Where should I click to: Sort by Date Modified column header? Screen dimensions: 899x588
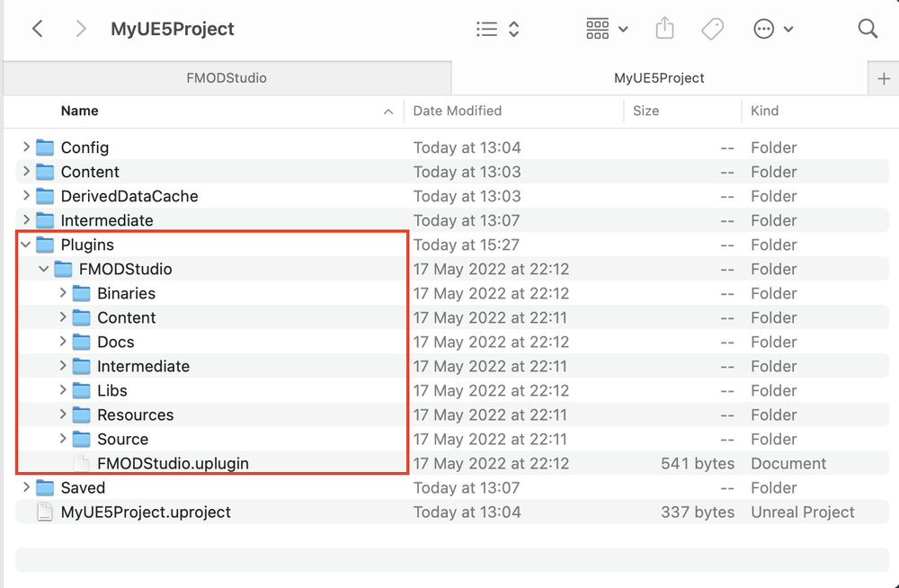[458, 111]
